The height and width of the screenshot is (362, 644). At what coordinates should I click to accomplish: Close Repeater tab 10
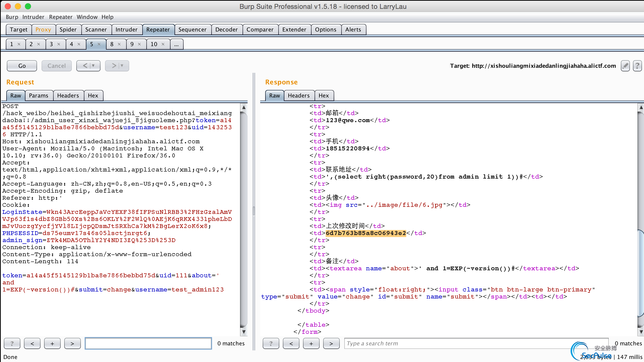coord(163,44)
